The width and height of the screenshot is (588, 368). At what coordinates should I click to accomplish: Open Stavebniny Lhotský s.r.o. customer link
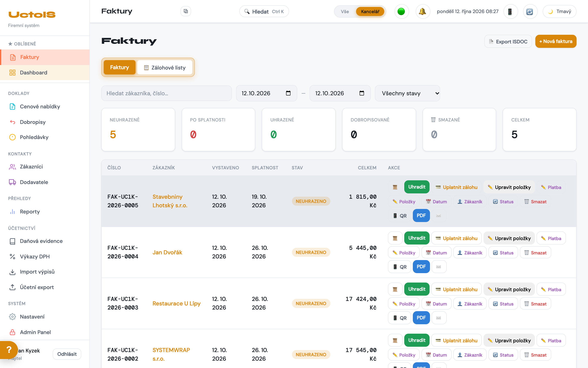tap(170, 201)
